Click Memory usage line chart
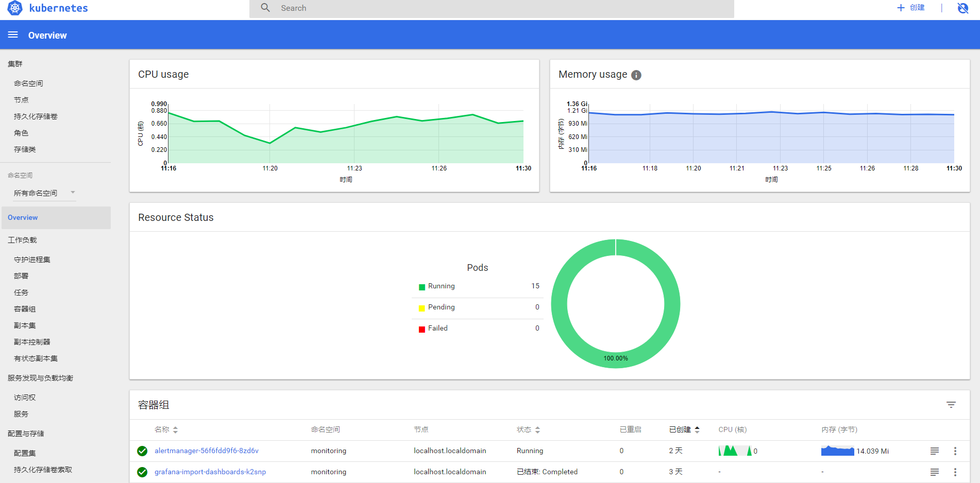Image resolution: width=980 pixels, height=483 pixels. click(771, 134)
